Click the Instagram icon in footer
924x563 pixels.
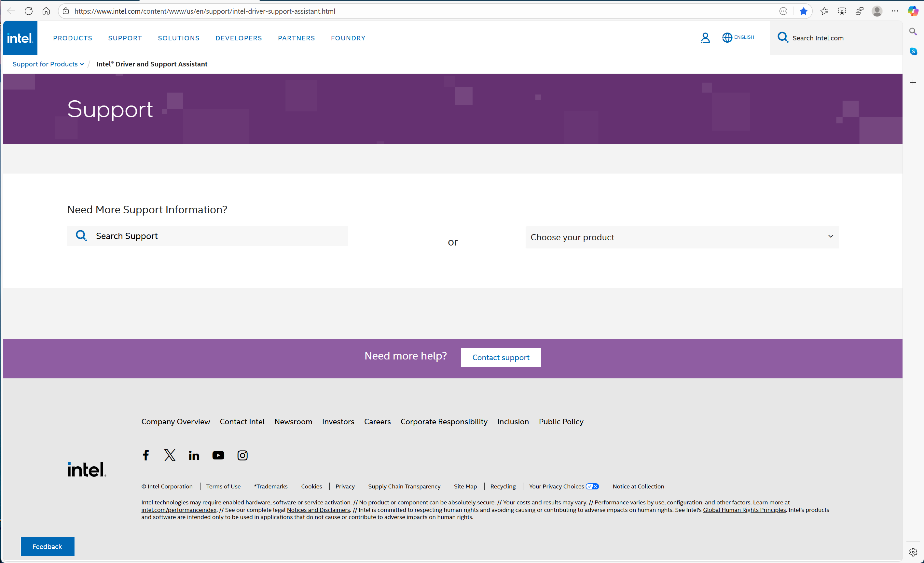(242, 455)
